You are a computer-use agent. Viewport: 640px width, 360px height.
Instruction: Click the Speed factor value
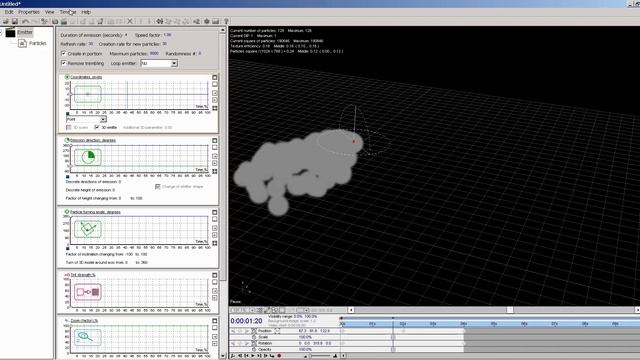pyautogui.click(x=167, y=35)
